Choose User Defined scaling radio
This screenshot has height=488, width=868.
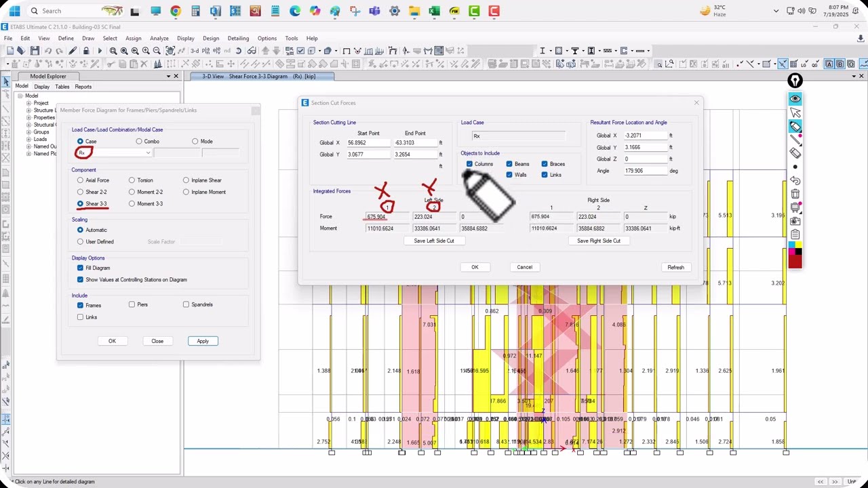80,241
